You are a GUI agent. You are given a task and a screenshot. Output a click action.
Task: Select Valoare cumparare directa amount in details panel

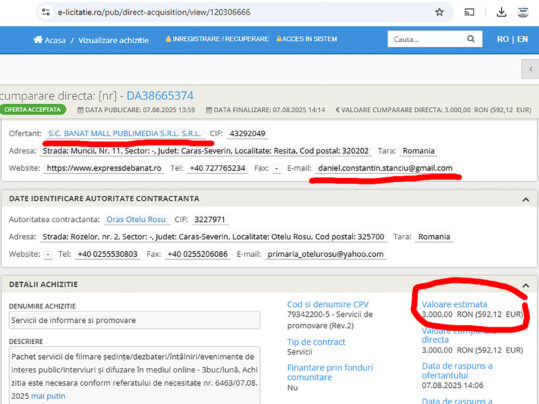click(472, 350)
